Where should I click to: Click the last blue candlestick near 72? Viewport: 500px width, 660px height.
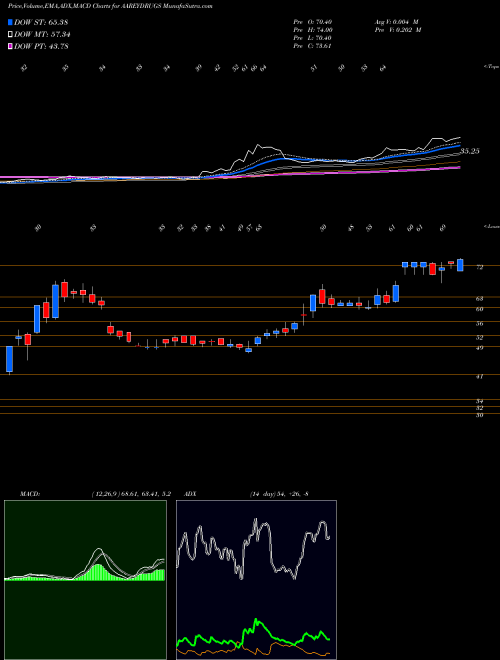pos(460,265)
